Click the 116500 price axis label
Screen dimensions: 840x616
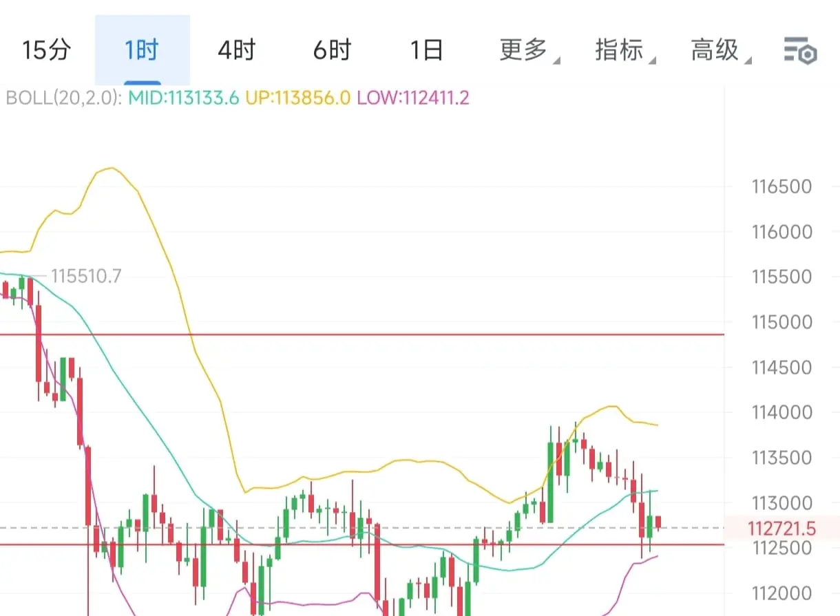point(781,187)
